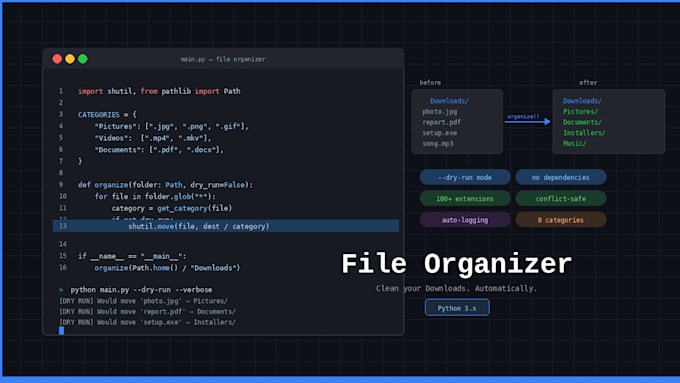This screenshot has width=680, height=383.
Task: Click 'Pictures/' in the after panel
Action: point(580,111)
